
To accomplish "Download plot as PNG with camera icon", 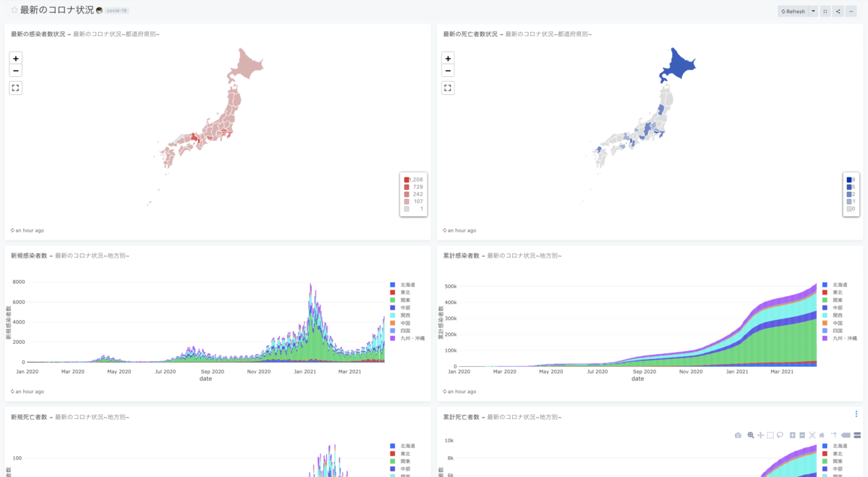I will click(x=738, y=435).
